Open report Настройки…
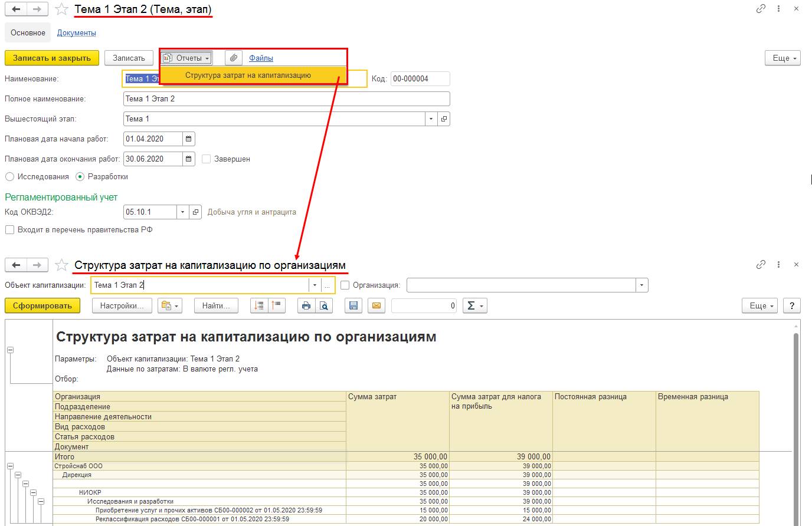 pyautogui.click(x=122, y=305)
